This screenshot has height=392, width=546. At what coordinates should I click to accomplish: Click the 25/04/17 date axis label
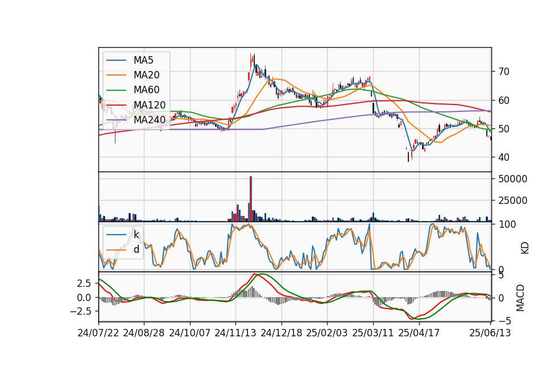point(419,333)
